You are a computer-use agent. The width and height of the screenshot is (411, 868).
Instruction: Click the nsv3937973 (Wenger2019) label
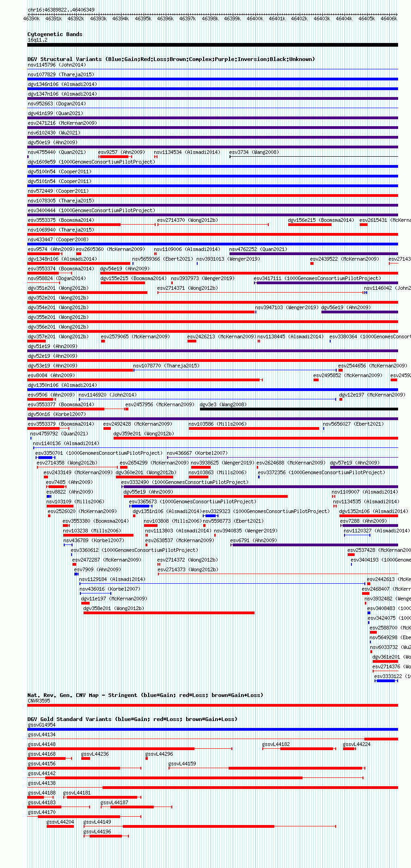pyautogui.click(x=203, y=278)
